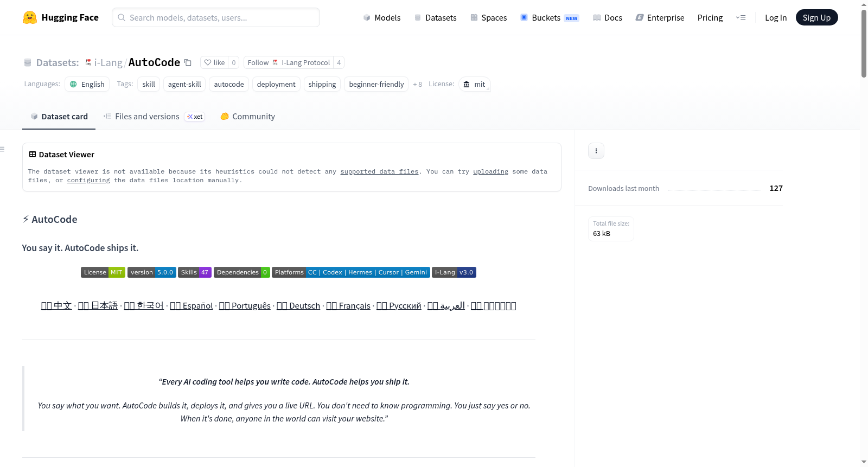Open the العربية translation link
This screenshot has height=467, width=868.
pos(446,306)
